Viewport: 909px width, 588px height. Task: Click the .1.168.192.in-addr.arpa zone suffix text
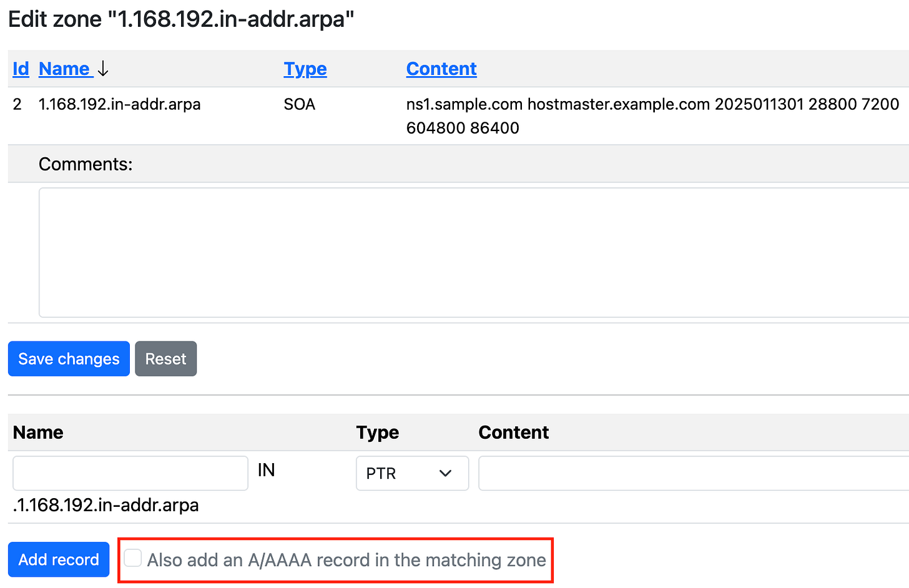106,505
